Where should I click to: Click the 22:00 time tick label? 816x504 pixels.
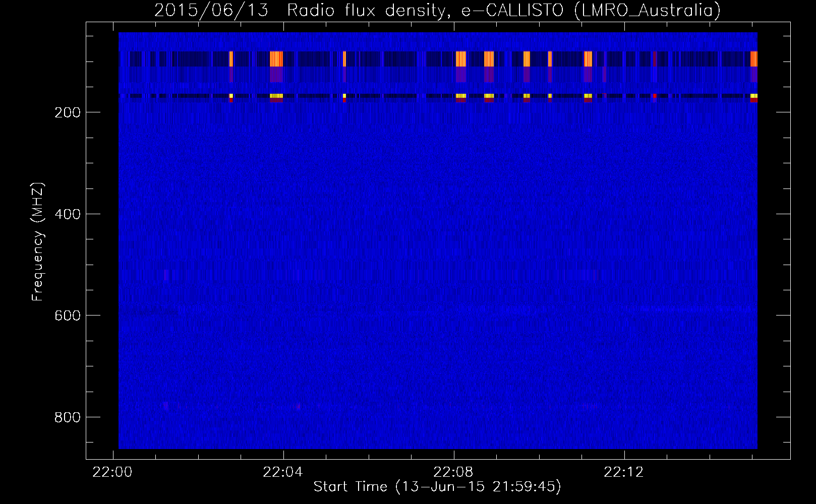(x=112, y=472)
